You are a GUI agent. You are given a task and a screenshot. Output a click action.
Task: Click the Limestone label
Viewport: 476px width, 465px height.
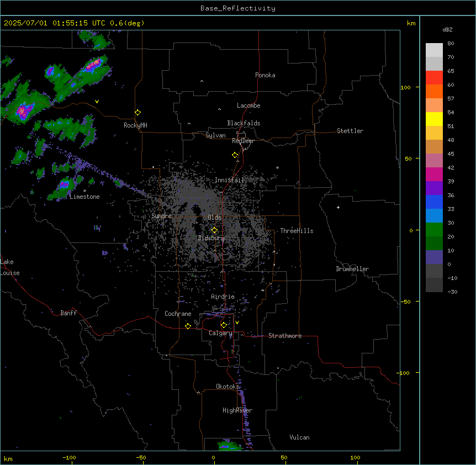(x=84, y=197)
